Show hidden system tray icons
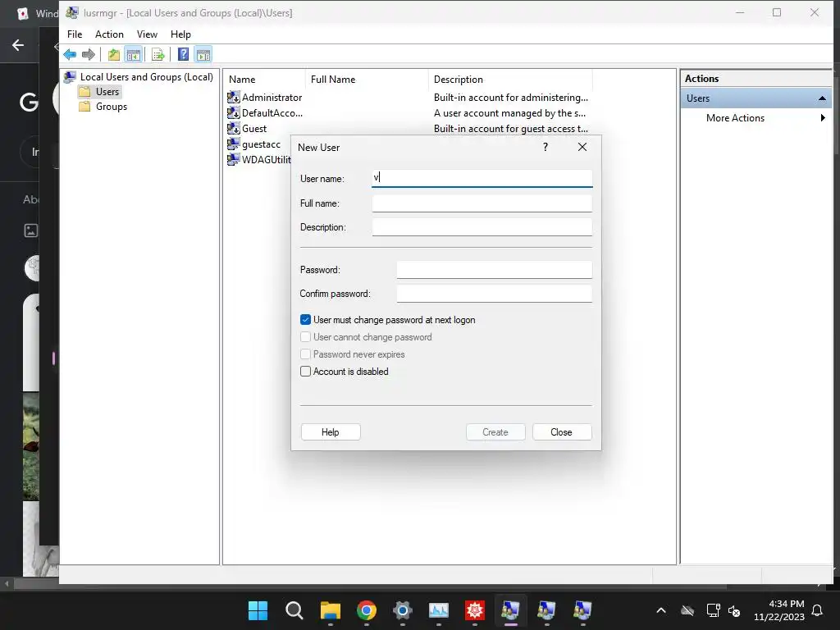The height and width of the screenshot is (630, 840). (x=661, y=610)
